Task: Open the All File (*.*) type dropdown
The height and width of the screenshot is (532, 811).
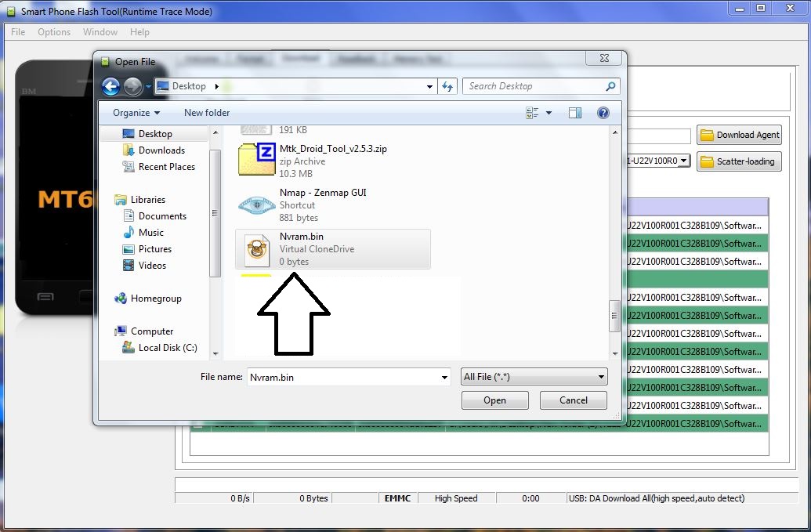Action: click(x=534, y=377)
